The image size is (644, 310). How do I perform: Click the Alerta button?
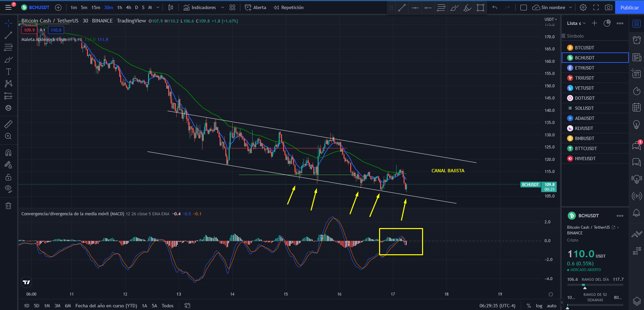tap(256, 7)
